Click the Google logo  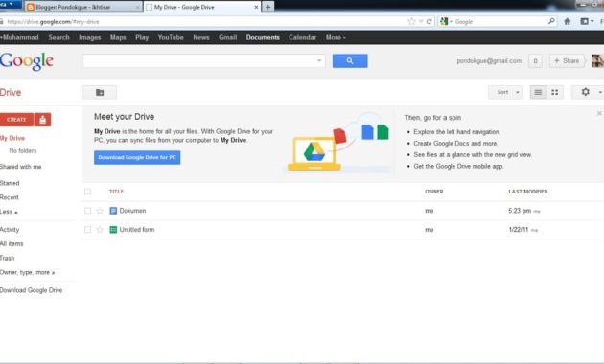coord(27,61)
